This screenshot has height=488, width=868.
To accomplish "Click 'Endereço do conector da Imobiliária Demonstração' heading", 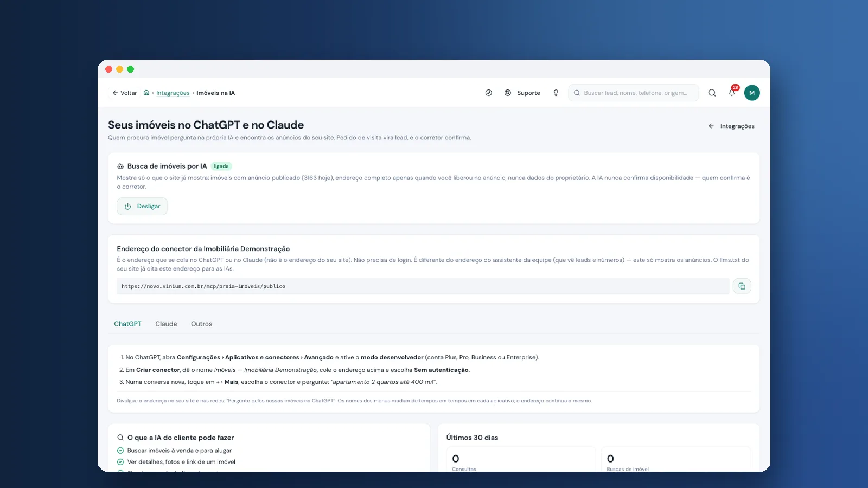I will tap(203, 249).
